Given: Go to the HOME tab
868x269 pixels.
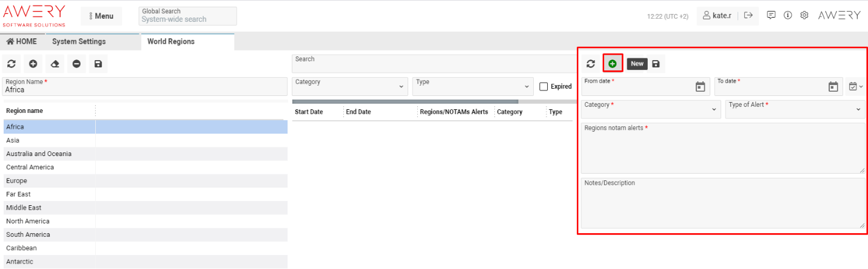Looking at the screenshot, I should [22, 41].
